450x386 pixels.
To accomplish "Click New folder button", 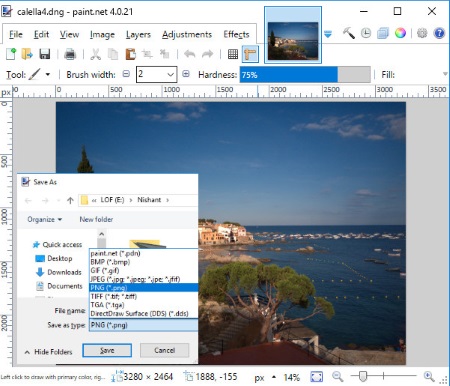I will click(x=96, y=219).
